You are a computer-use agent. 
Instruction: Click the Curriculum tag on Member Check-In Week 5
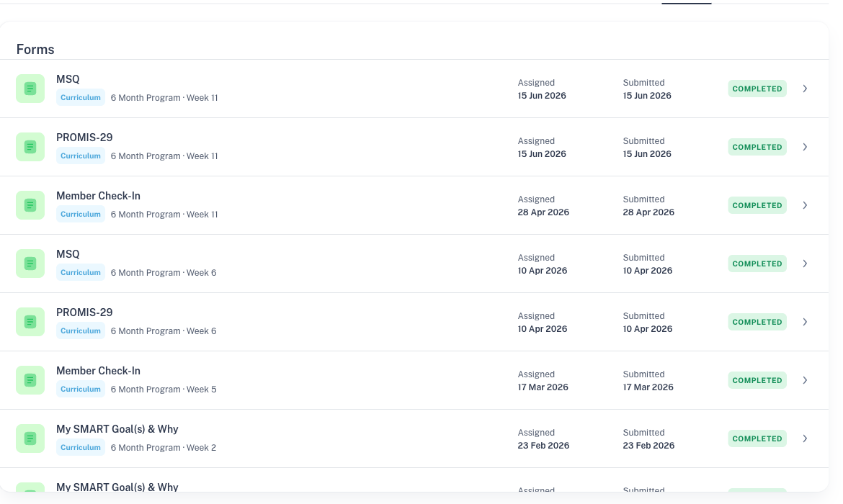(81, 390)
